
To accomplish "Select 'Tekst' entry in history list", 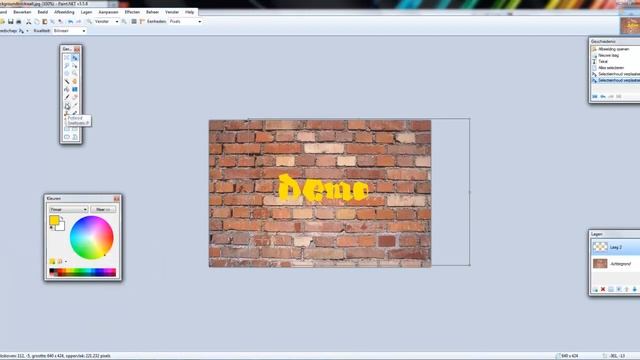I will 603,61.
